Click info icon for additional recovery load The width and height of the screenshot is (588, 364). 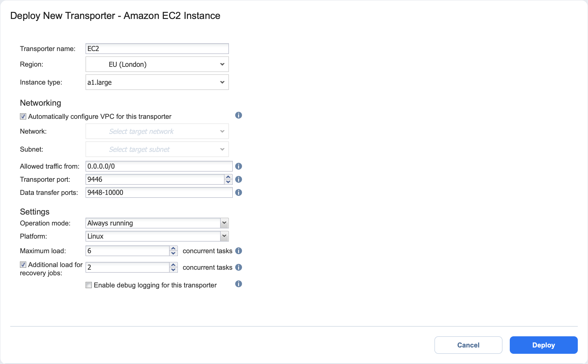(238, 267)
